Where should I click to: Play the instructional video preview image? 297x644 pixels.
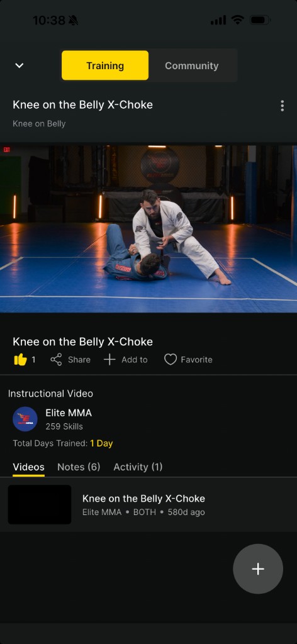coord(148,228)
